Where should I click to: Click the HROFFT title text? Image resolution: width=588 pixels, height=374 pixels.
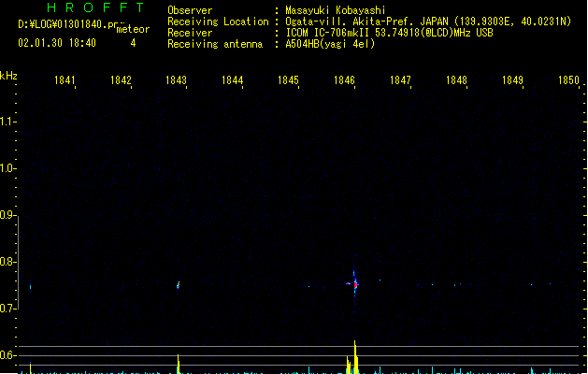click(95, 7)
